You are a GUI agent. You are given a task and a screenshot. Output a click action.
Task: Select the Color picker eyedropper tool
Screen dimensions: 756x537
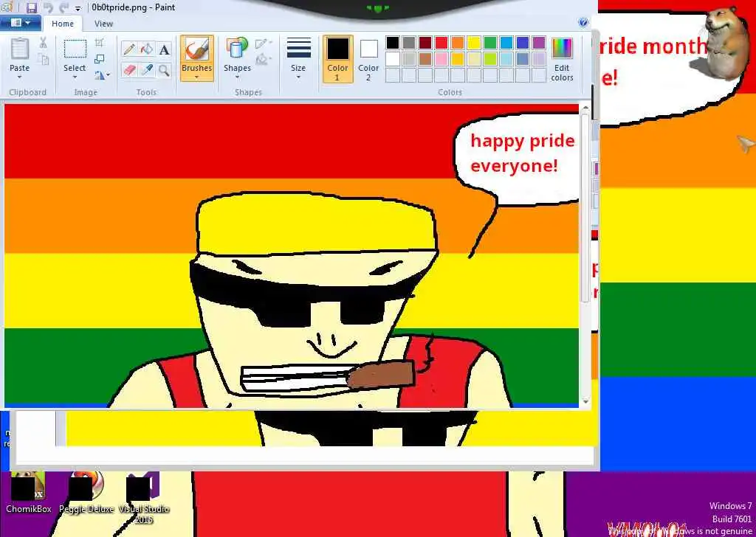tap(147, 70)
